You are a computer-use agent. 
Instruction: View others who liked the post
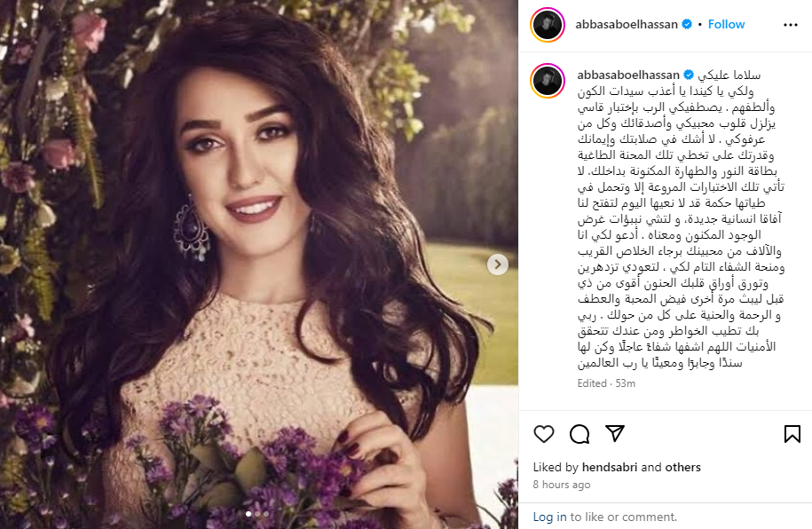tap(682, 468)
